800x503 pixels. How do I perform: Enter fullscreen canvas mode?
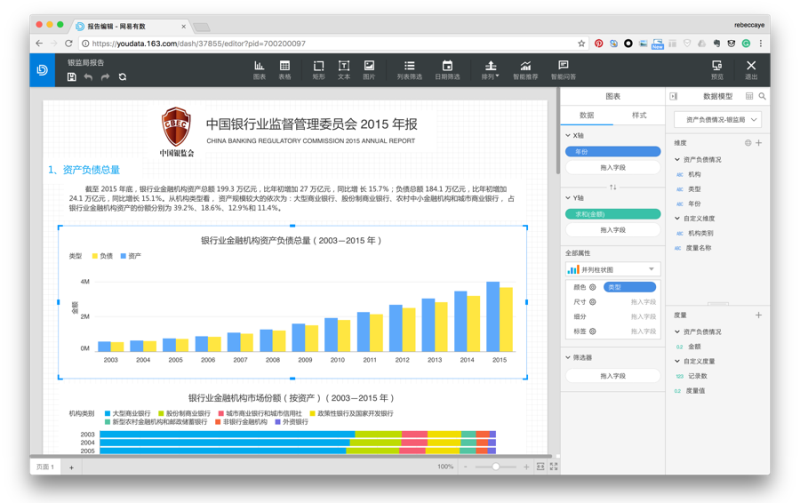click(554, 467)
